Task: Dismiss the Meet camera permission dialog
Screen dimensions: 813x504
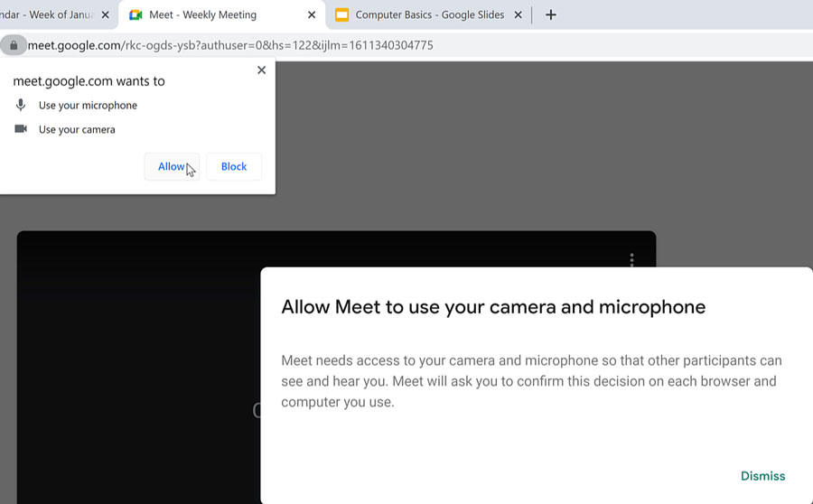Action: coord(762,476)
